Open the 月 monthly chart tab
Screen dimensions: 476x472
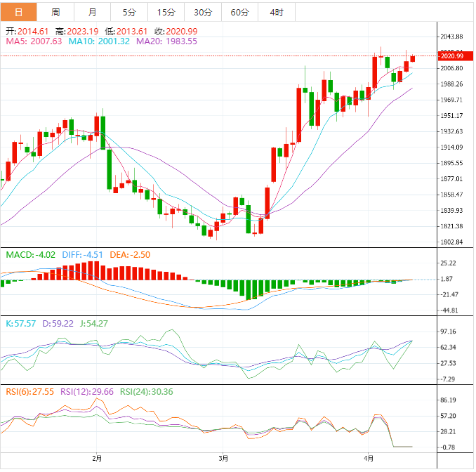point(93,13)
